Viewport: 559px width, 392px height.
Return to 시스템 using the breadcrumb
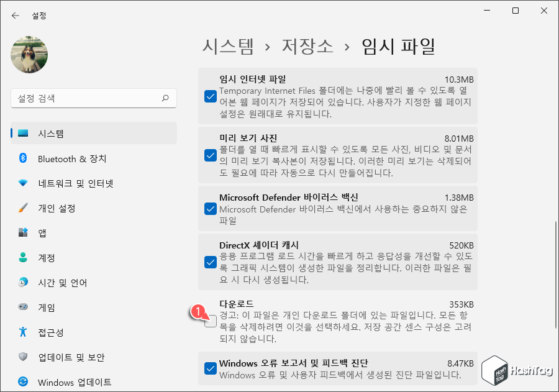(227, 46)
